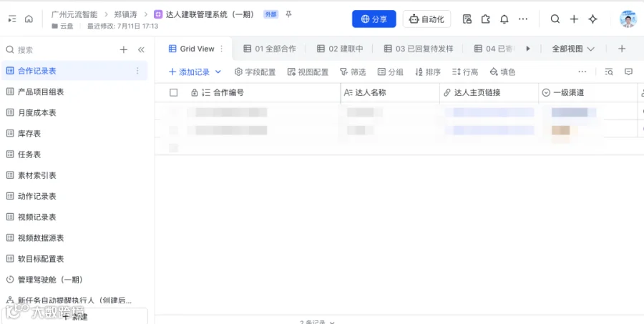644x324 pixels.
Task: Select 合作记录表 in the sidebar
Action: [x=74, y=71]
